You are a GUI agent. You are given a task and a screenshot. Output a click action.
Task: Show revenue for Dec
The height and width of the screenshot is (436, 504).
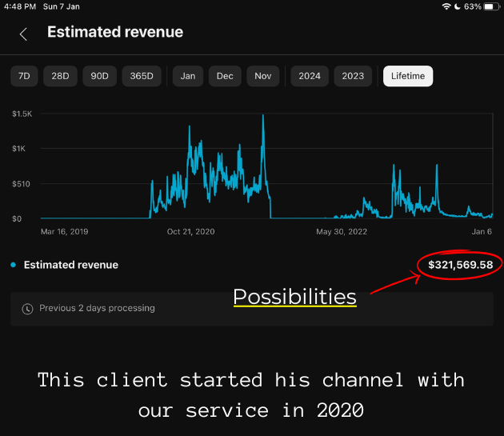pyautogui.click(x=225, y=76)
